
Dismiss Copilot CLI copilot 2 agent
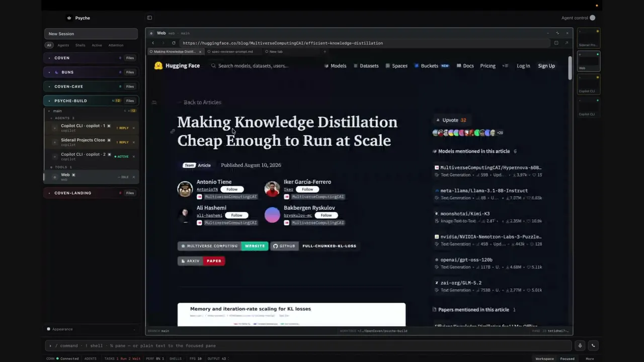coord(133,156)
